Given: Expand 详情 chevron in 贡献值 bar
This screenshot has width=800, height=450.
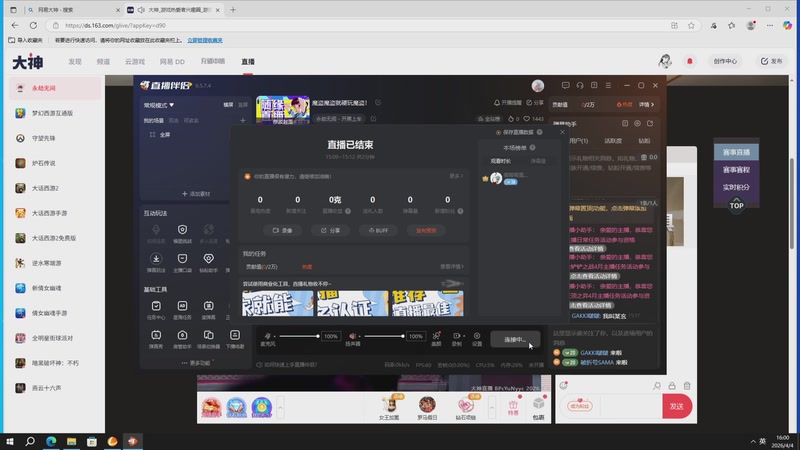Looking at the screenshot, I should (x=646, y=105).
